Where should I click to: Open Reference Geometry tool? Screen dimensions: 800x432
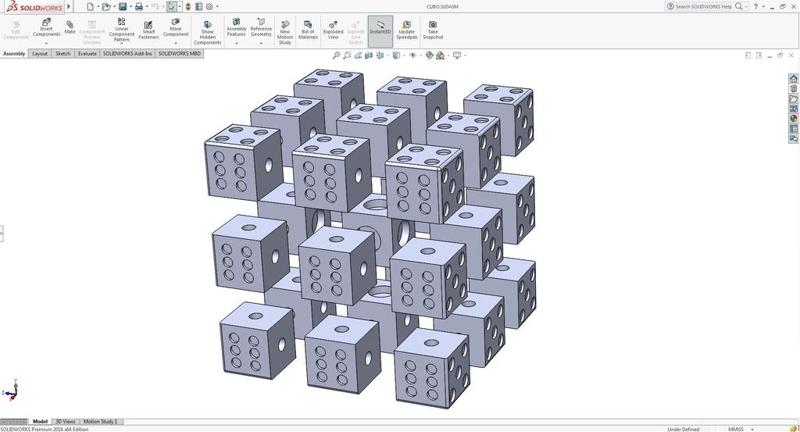click(261, 28)
